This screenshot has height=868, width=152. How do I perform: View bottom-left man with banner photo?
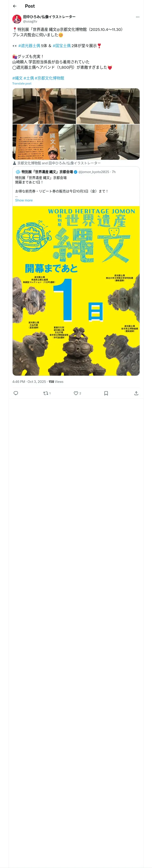click(x=44, y=142)
